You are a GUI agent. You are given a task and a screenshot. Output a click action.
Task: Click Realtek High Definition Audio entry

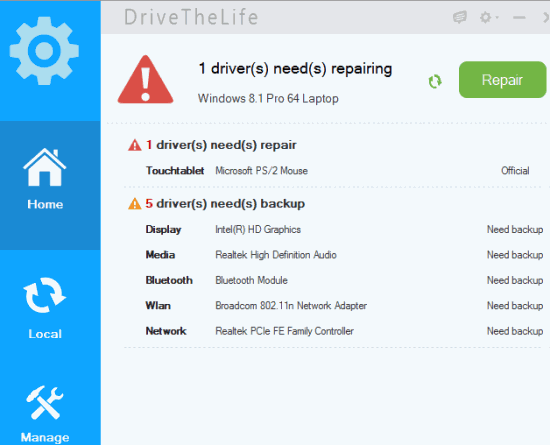[276, 255]
